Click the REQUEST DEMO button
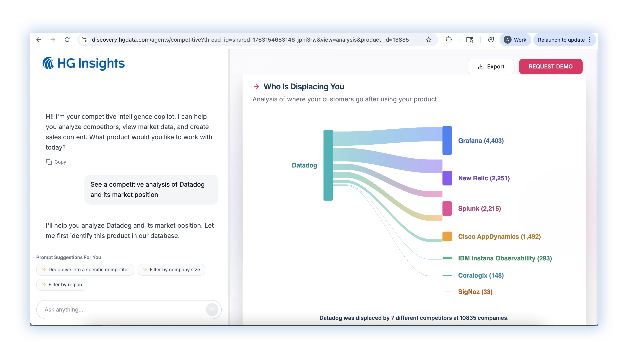 click(550, 66)
